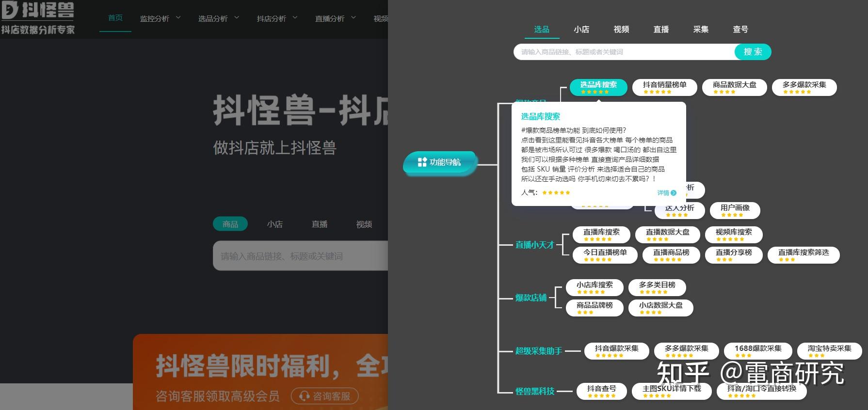Switch to the 直播 tab in the overlay
This screenshot has height=410, width=868.
click(x=661, y=30)
